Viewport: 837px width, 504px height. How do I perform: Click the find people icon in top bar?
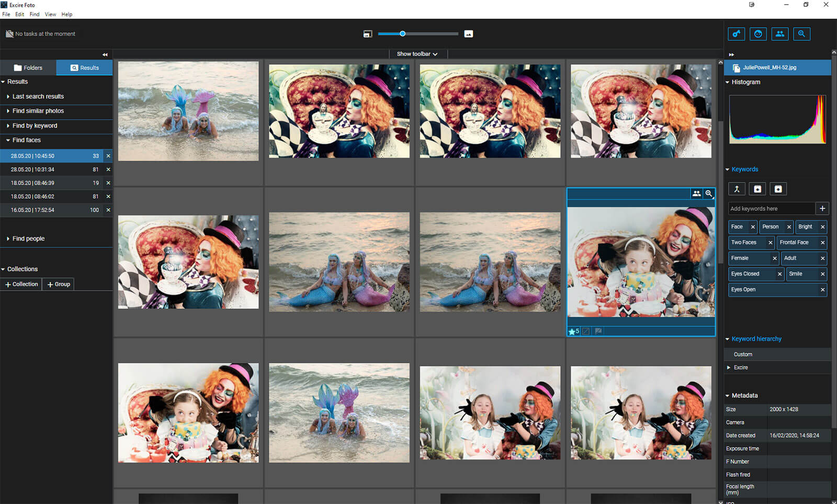pos(780,34)
